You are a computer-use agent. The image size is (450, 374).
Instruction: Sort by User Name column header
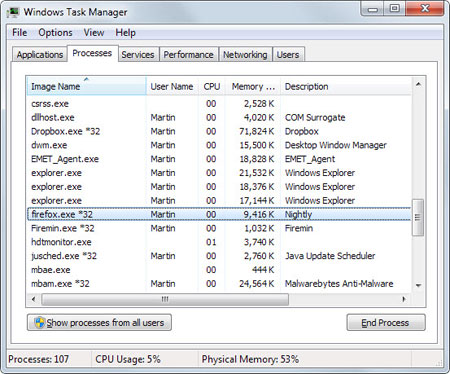click(x=172, y=86)
